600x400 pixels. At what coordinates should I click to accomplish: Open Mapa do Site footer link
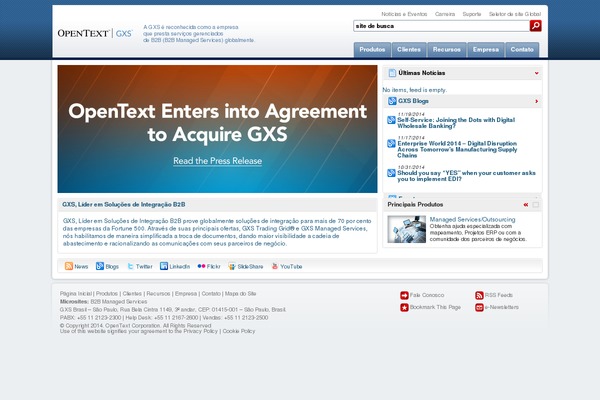(240, 294)
